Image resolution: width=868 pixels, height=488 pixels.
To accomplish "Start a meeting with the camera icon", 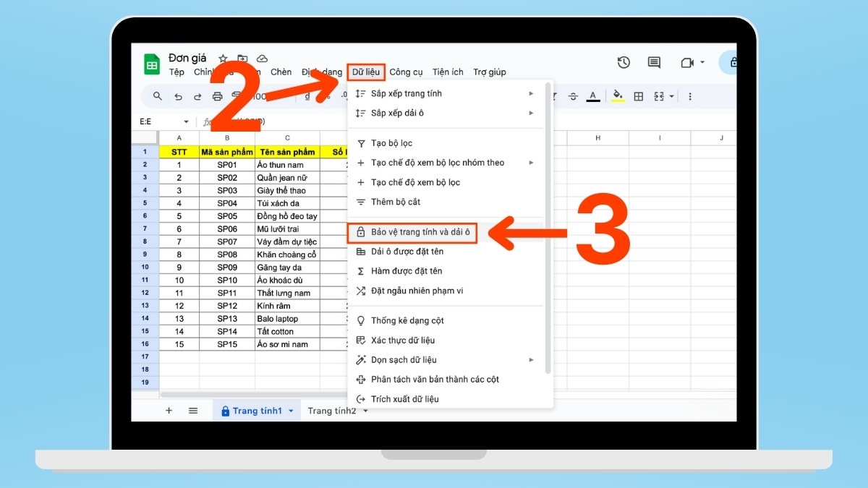I will click(687, 63).
